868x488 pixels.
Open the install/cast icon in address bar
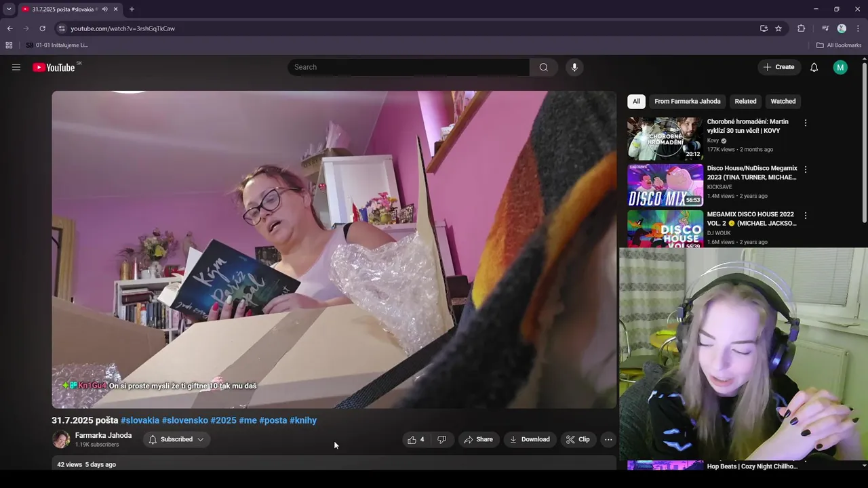[764, 28]
